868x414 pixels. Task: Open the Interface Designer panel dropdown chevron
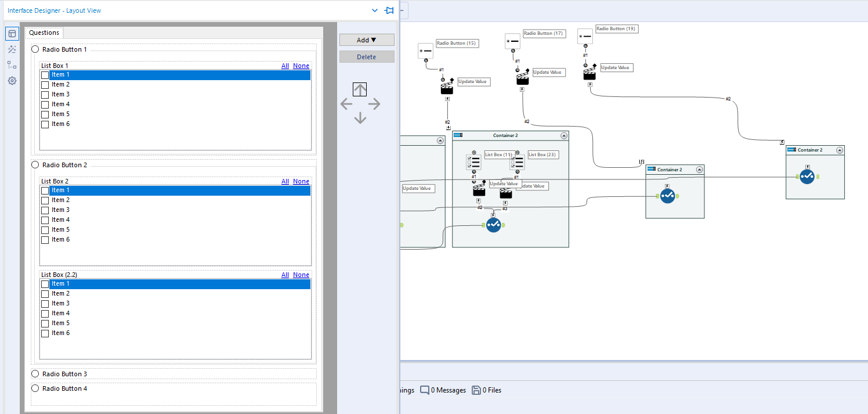[374, 10]
